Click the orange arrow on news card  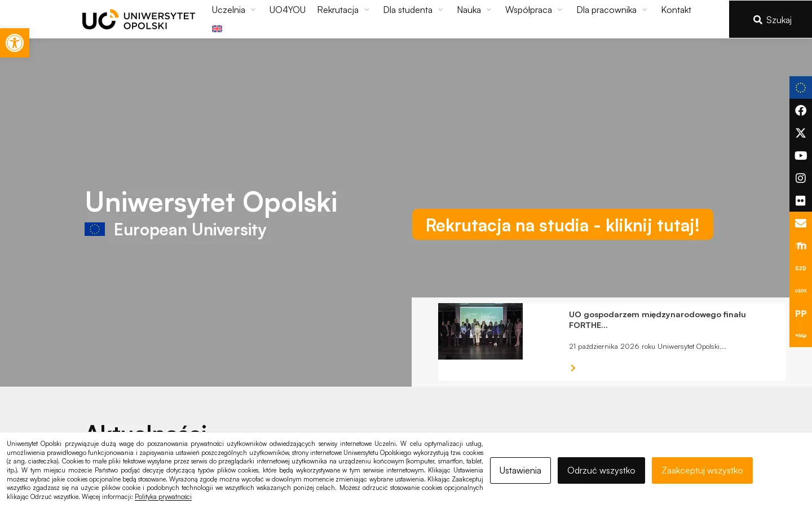point(573,368)
